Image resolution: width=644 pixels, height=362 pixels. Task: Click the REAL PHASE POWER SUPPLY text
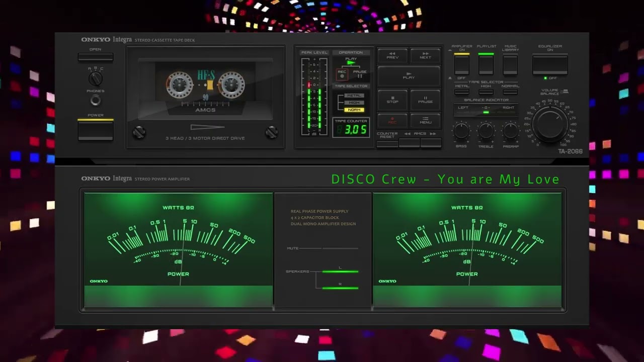tap(319, 211)
